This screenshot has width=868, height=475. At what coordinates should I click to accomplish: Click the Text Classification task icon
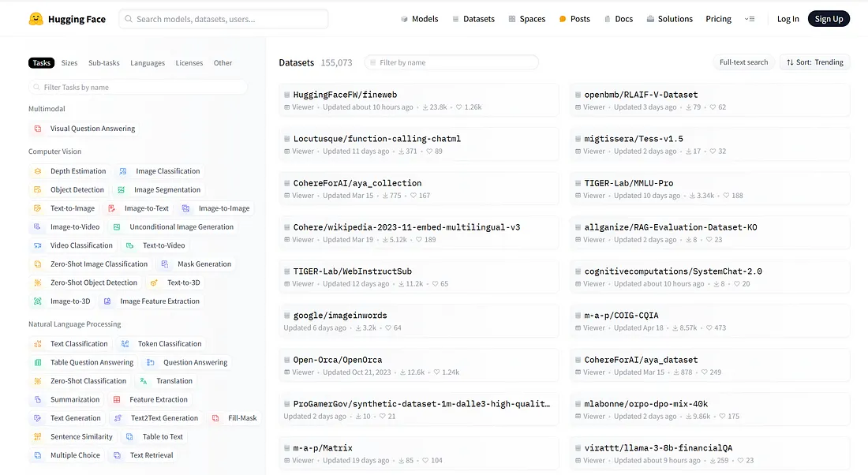tap(38, 344)
